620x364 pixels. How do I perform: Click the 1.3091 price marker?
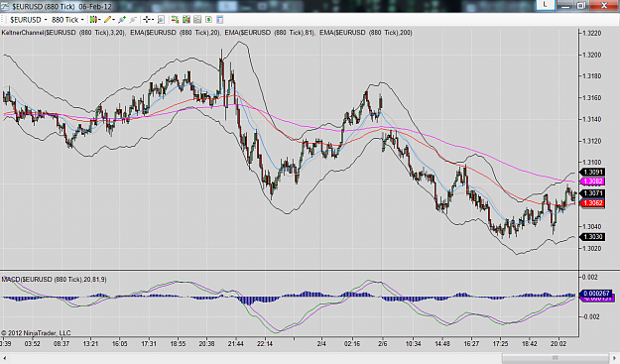(592, 173)
